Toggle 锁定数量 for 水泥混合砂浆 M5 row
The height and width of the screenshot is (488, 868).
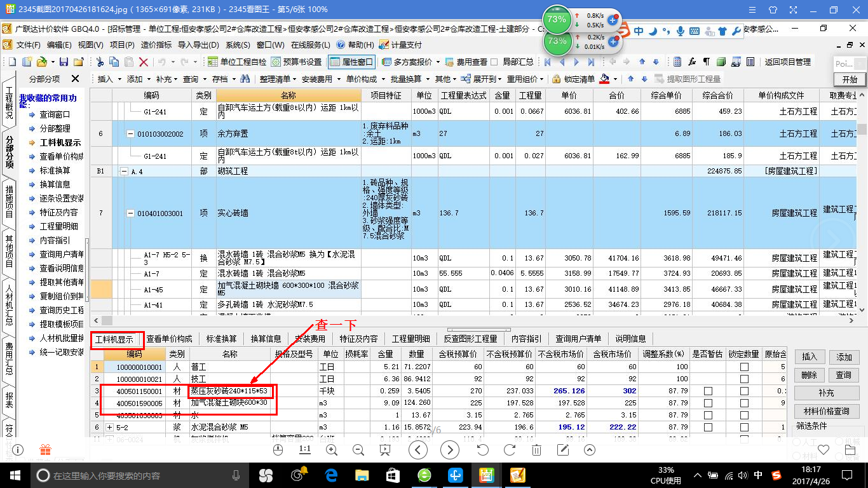point(744,428)
